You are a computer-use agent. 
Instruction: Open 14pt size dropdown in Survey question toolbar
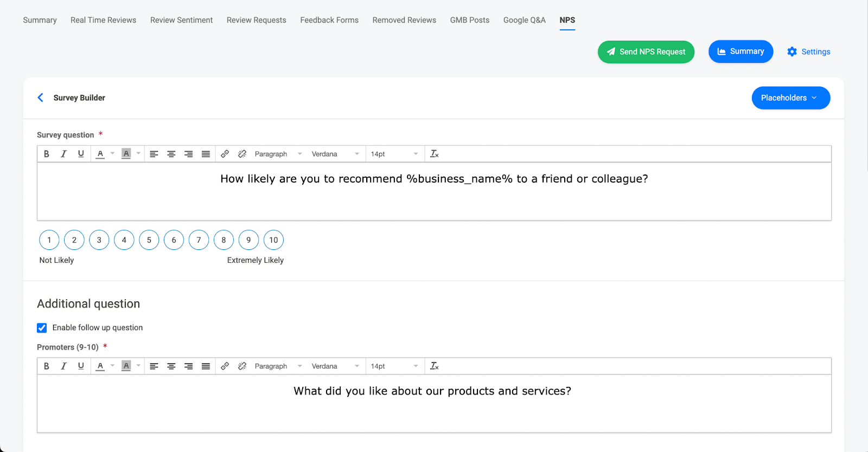tap(394, 154)
